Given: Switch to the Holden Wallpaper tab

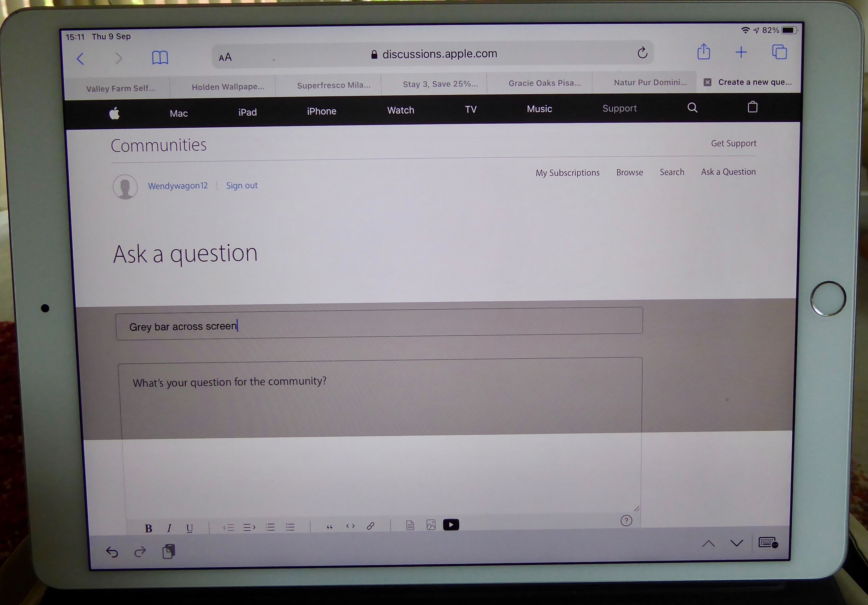Looking at the screenshot, I should point(228,87).
